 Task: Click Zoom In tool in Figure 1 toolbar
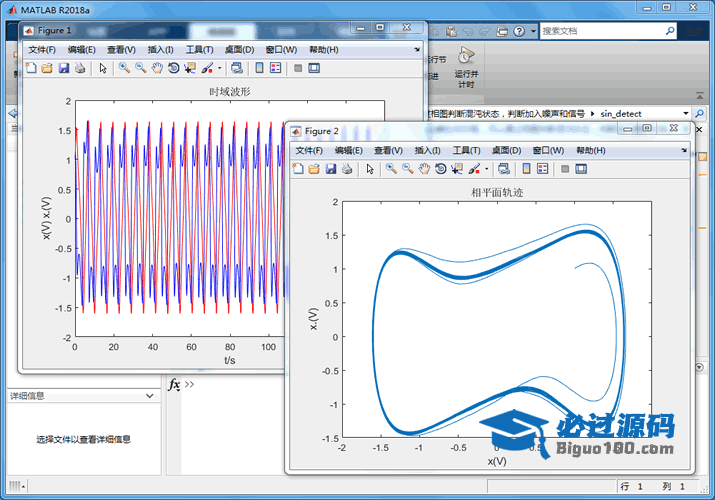pyautogui.click(x=124, y=68)
